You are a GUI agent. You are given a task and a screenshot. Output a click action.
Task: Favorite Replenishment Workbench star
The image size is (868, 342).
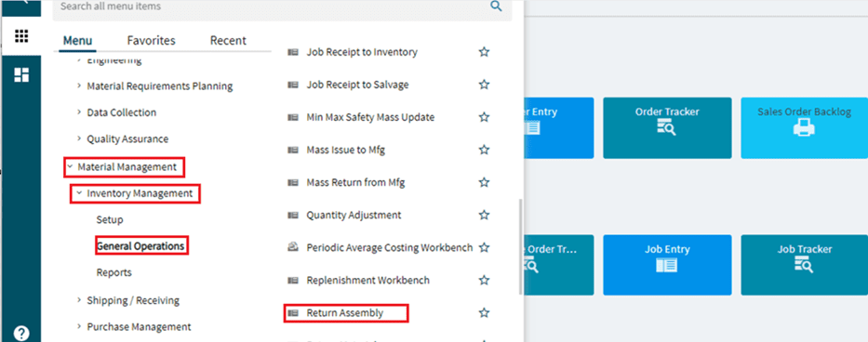pos(485,280)
